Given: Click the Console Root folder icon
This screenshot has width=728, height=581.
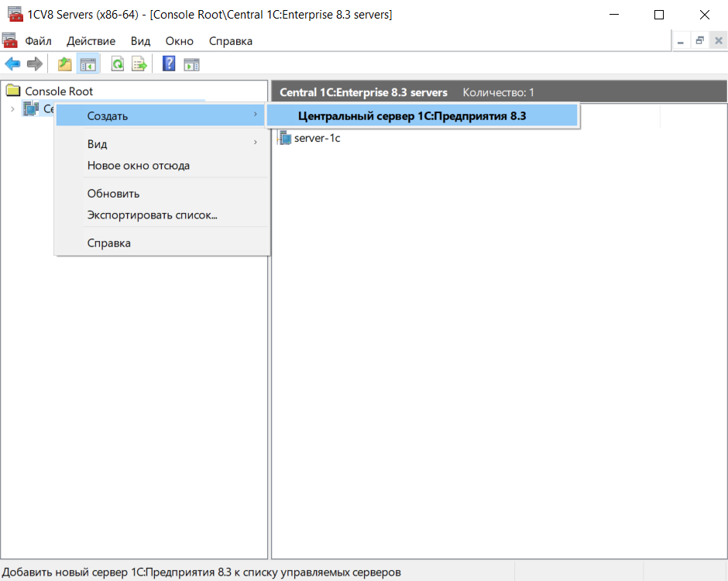Looking at the screenshot, I should point(13,91).
